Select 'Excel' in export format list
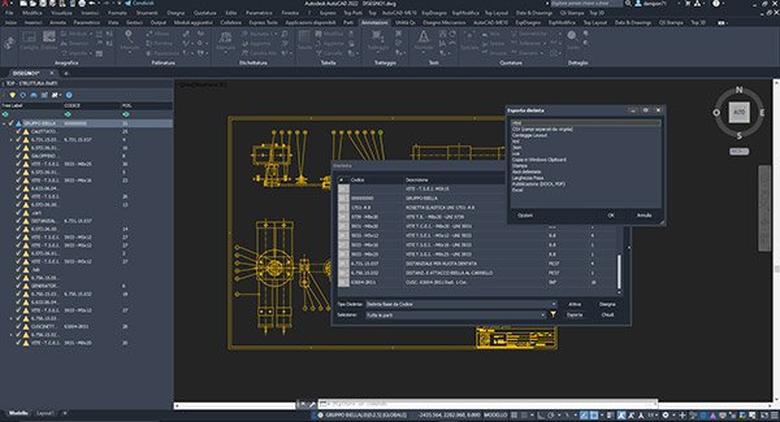 click(x=516, y=190)
